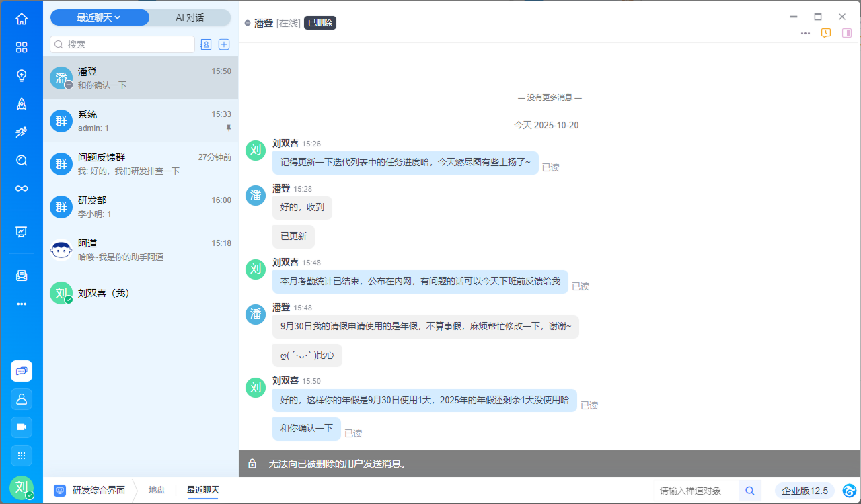Click the 研发综合界面 label in the bottom bar
Viewport: 861px width, 504px height.
(x=98, y=490)
